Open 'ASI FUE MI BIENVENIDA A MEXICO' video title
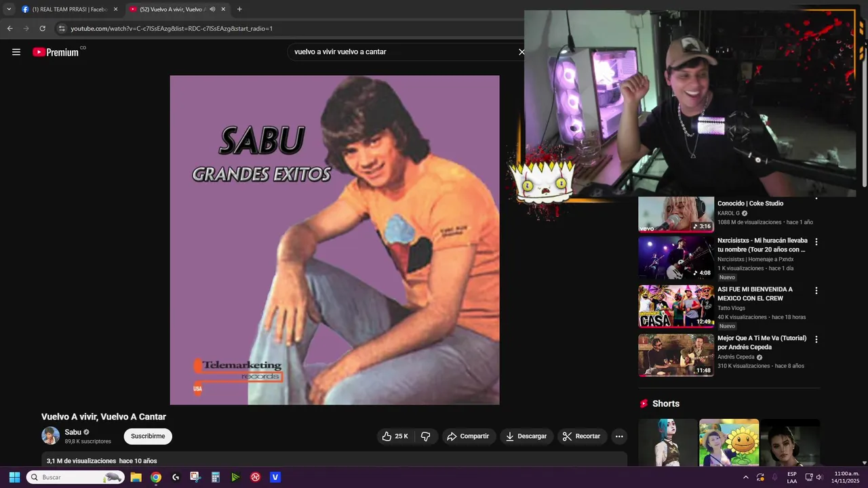The image size is (868, 488). click(755, 293)
